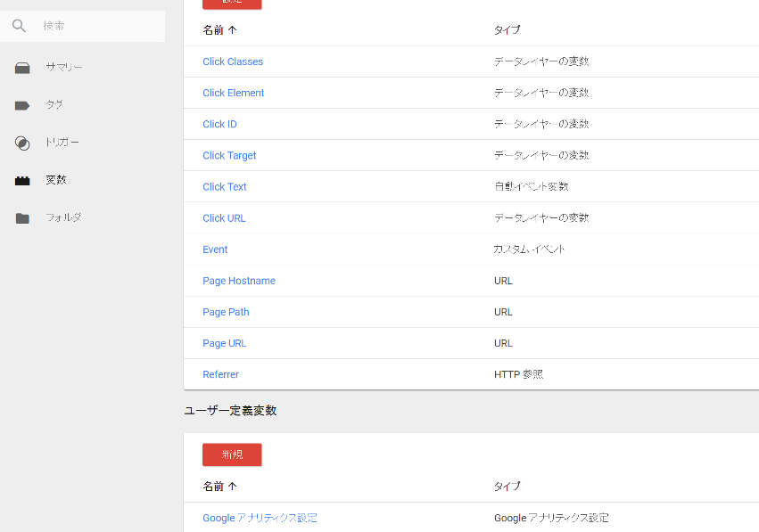The image size is (759, 532).
Task: Open the Event variable
Action: click(215, 250)
